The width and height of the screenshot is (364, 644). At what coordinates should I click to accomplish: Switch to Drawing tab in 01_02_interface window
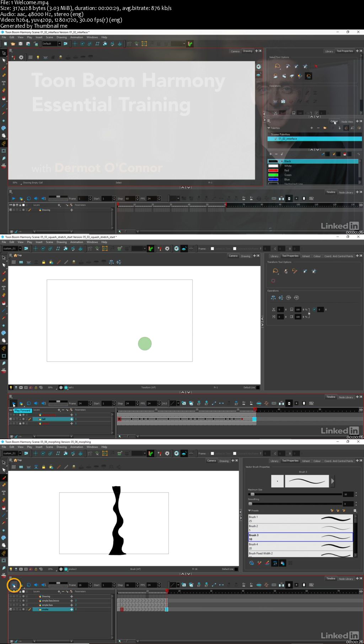(247, 51)
